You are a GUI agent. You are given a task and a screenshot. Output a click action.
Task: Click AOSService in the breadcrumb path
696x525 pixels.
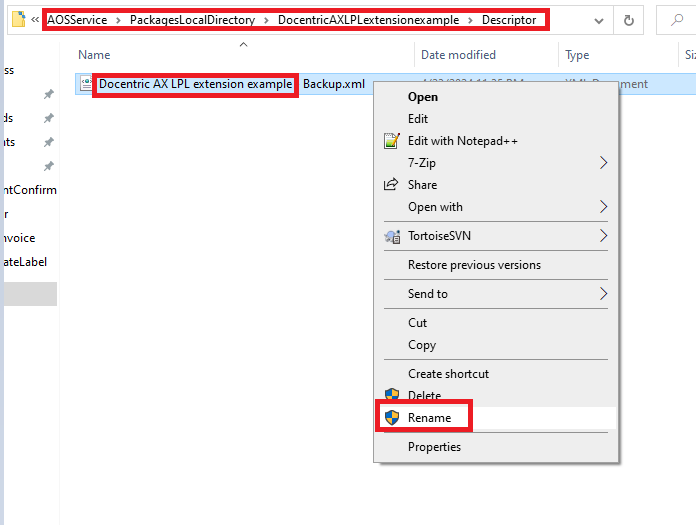tap(77, 20)
